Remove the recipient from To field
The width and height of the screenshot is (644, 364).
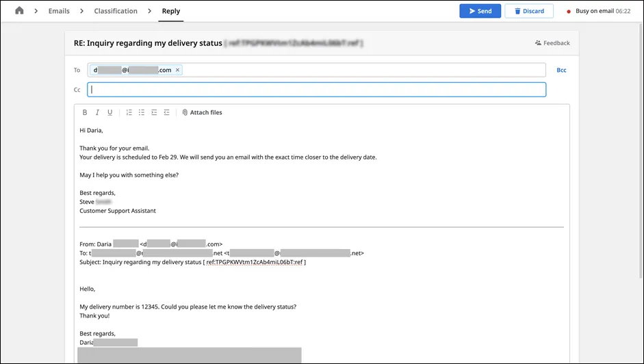point(177,70)
